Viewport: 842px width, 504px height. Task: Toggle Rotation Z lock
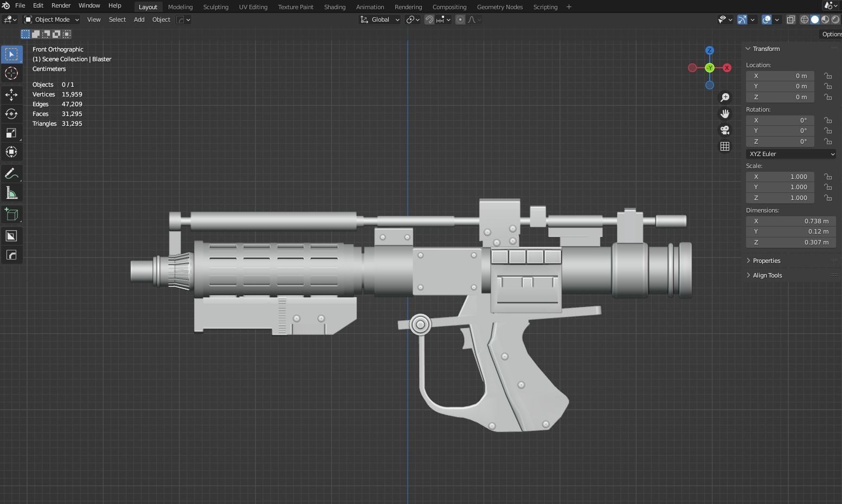[828, 141]
